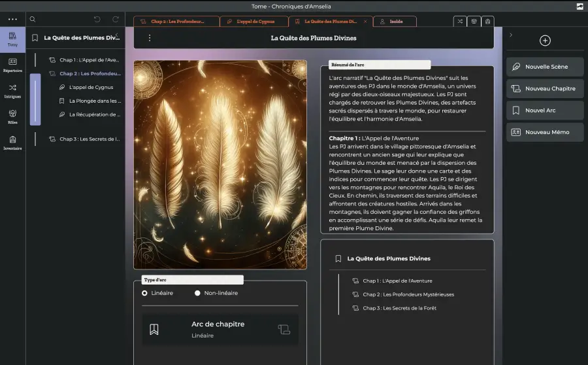Open the Tomes library sidebar icon
The width and height of the screenshot is (588, 365).
[12, 39]
